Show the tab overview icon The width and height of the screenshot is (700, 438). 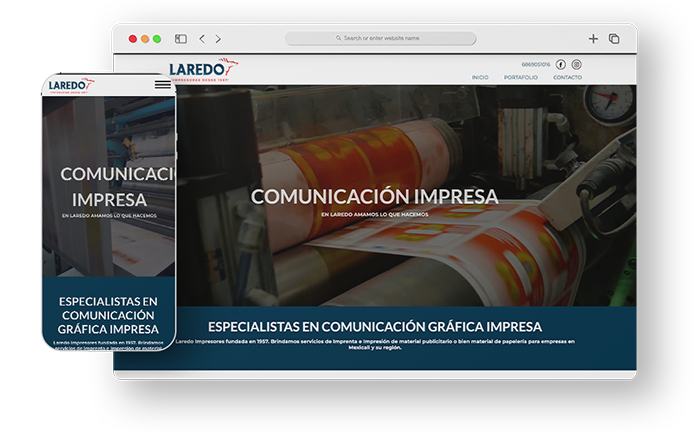coord(614,39)
